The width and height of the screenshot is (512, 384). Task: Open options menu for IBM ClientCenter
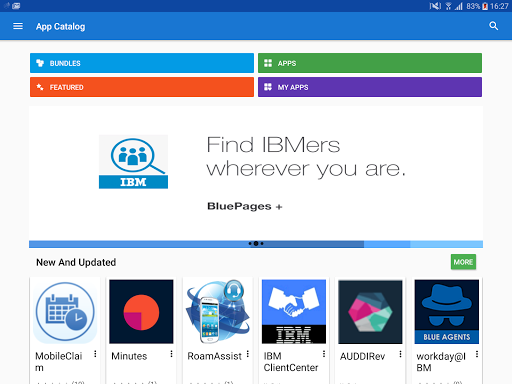324,354
